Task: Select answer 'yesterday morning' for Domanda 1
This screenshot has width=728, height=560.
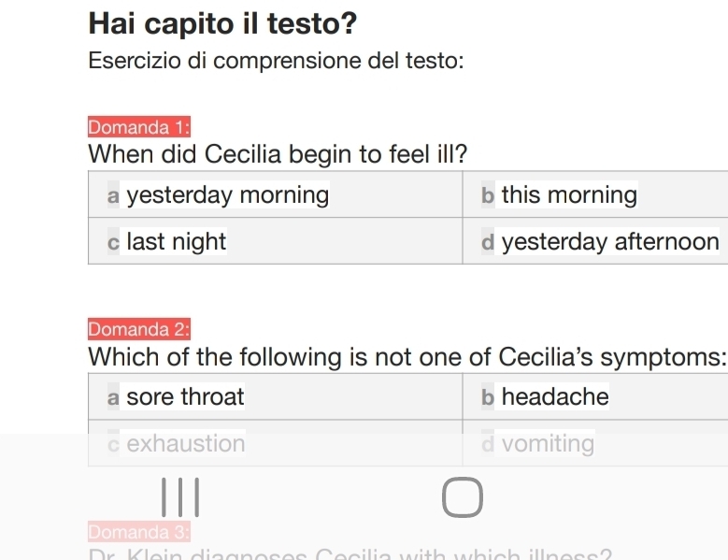Action: 227,195
